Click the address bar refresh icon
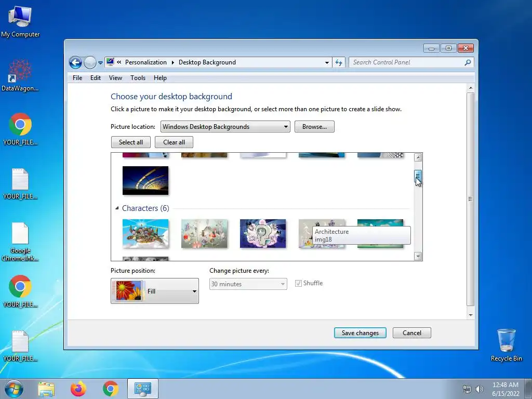 (339, 62)
